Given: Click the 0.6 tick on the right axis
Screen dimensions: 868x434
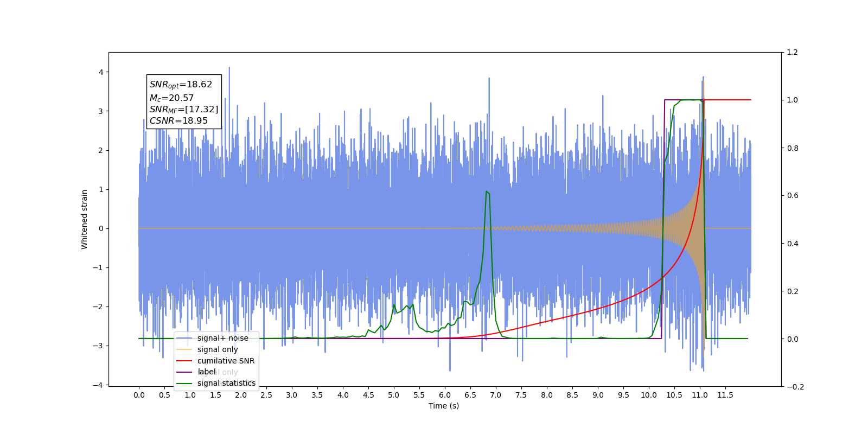Looking at the screenshot, I should click(x=792, y=195).
